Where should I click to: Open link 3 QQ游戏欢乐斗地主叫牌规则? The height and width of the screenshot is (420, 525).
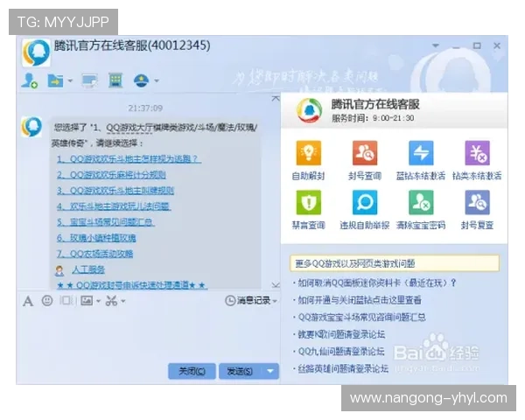point(115,191)
